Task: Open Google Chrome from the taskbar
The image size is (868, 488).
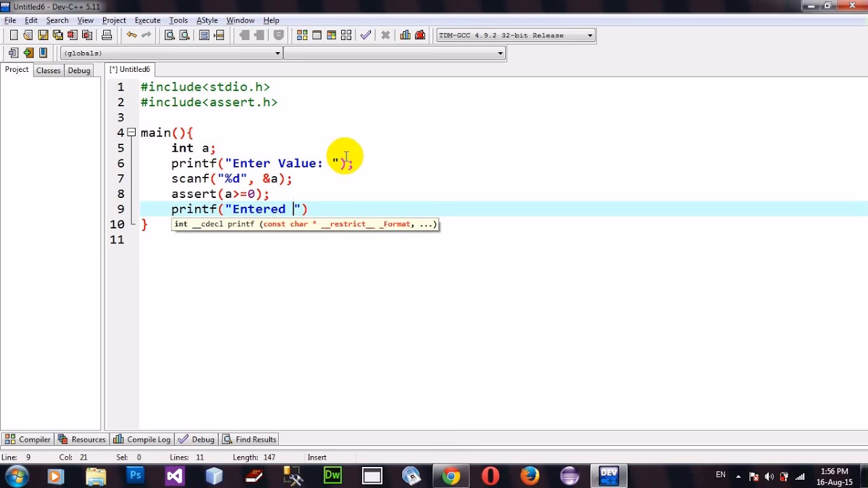Action: point(450,476)
